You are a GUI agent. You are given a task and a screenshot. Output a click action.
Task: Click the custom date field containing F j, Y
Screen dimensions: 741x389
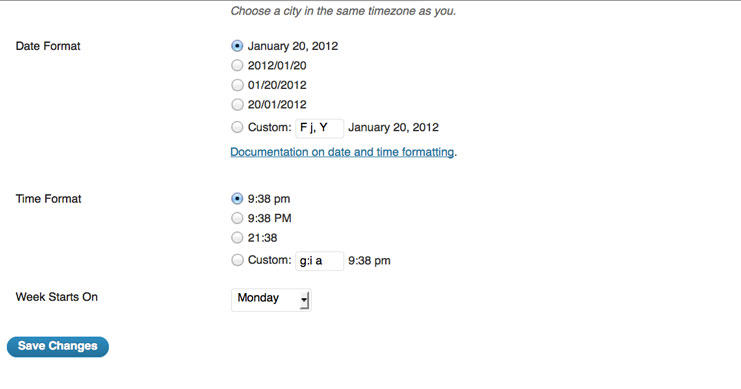point(319,128)
